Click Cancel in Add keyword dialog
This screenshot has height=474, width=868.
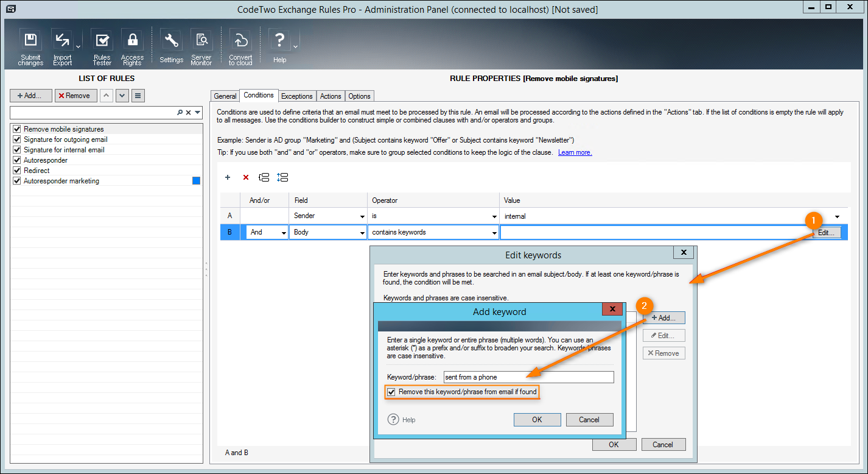point(589,420)
